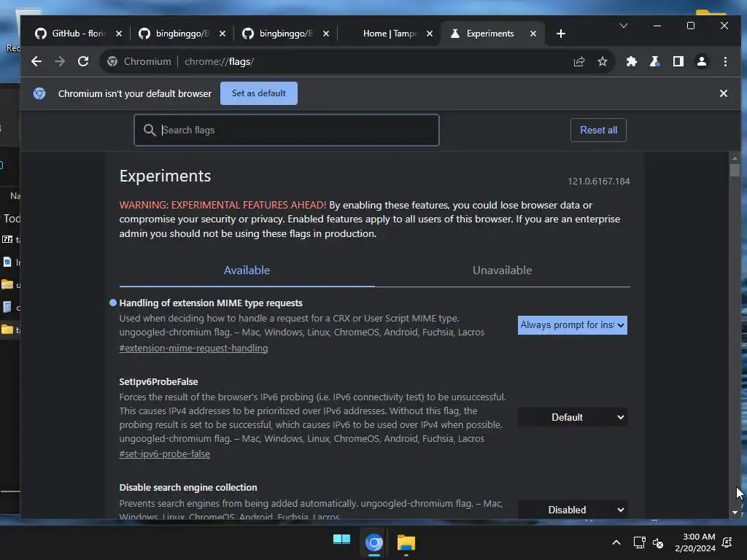
Task: Open the network status tray icon
Action: pyautogui.click(x=639, y=542)
